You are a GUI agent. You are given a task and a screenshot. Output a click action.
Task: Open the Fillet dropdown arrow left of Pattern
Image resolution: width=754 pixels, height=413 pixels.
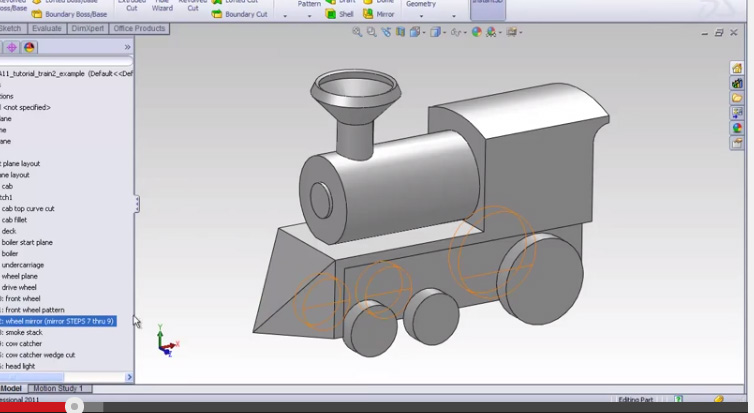coord(285,16)
